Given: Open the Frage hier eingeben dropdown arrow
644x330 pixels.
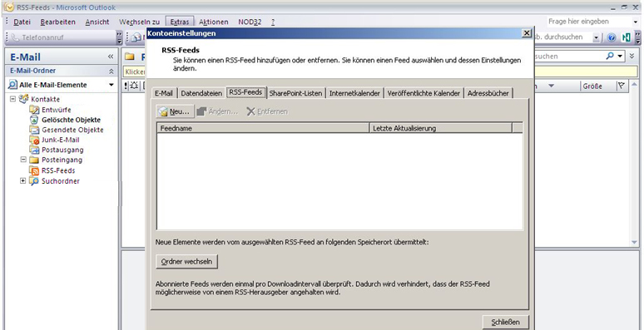Looking at the screenshot, I should pos(635,22).
